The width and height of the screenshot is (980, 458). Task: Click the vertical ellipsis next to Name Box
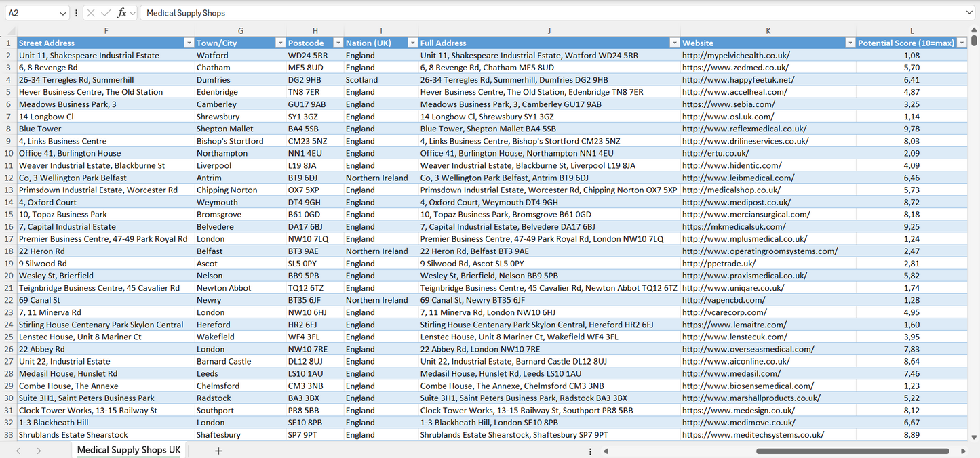pyautogui.click(x=76, y=13)
